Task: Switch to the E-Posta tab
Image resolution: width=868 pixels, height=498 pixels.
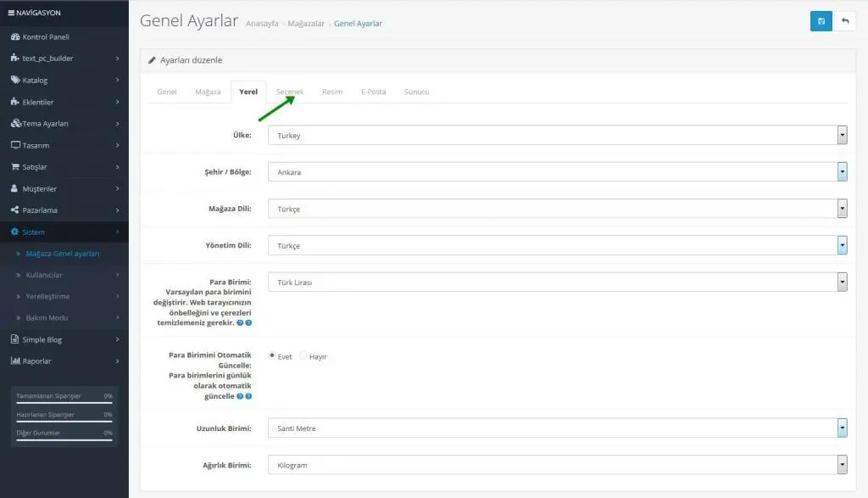Action: coord(373,92)
